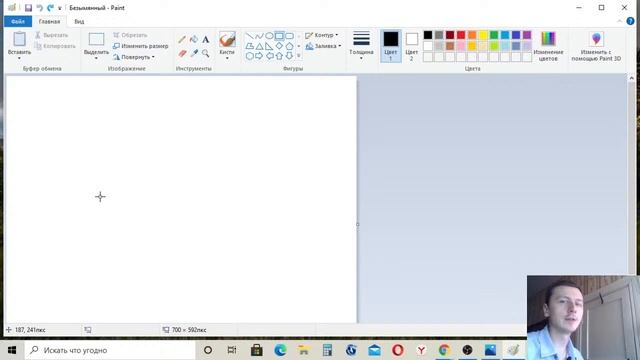The width and height of the screenshot is (640, 360).
Task: Open Изменение цветов color editor
Action: [548, 46]
